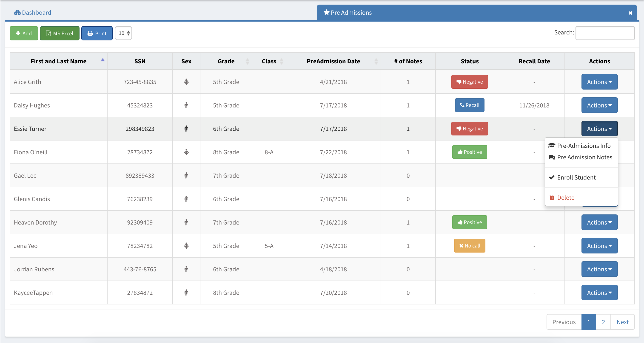Image resolution: width=644 pixels, height=343 pixels.
Task: Expand the Actions dropdown for Alice Grith
Action: coord(599,82)
